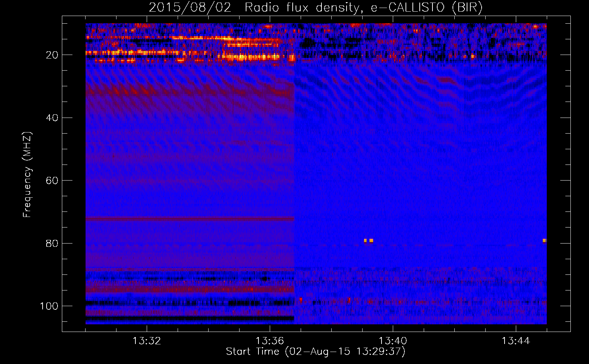Click the time tick label '13:32'
This screenshot has width=589, height=364.
(x=147, y=341)
